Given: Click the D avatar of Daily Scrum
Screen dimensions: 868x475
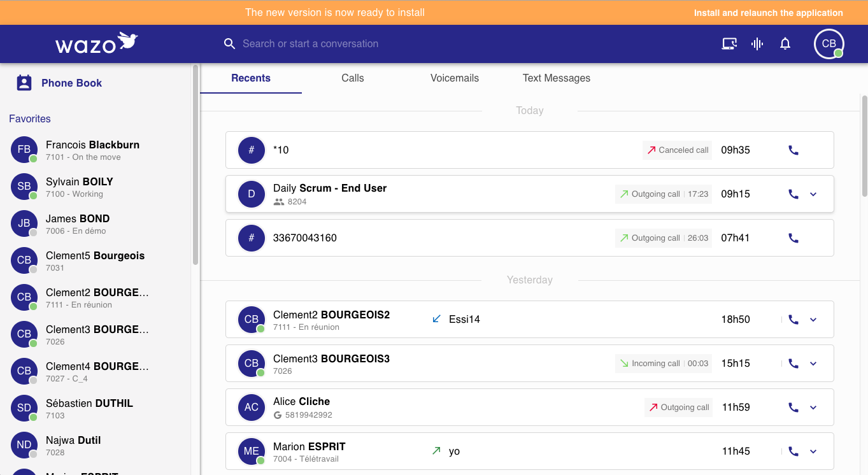Looking at the screenshot, I should (x=252, y=194).
